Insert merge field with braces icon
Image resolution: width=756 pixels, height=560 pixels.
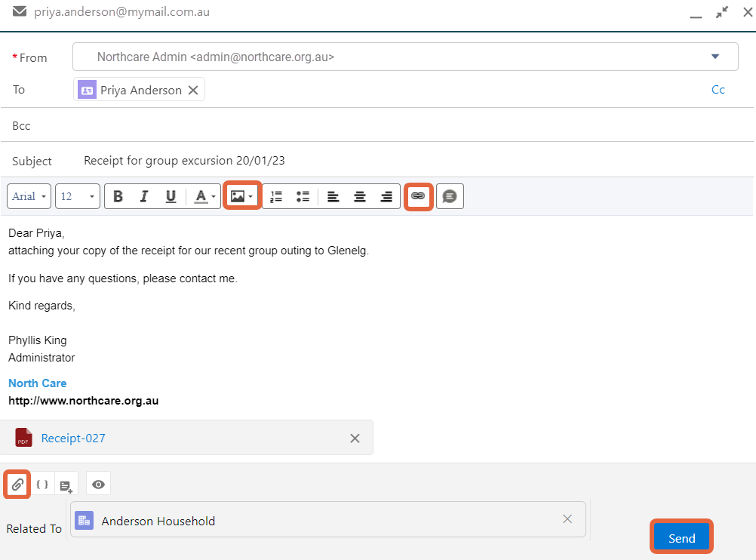[x=42, y=484]
